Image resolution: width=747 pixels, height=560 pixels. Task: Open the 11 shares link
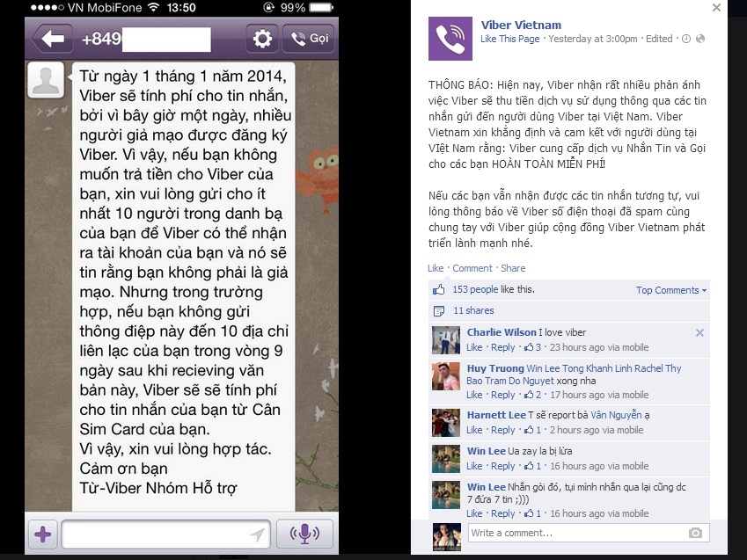(x=473, y=310)
